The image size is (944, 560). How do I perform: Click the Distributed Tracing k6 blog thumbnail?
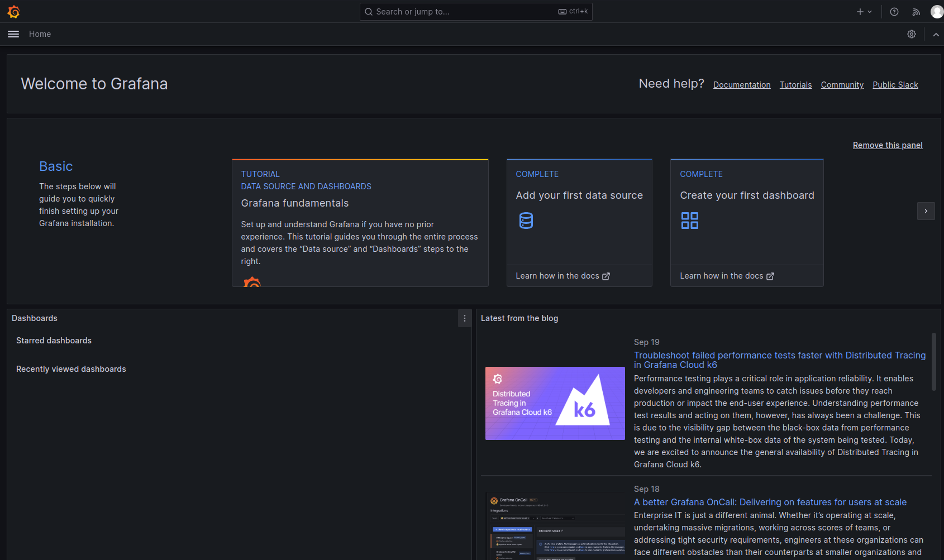pyautogui.click(x=555, y=403)
